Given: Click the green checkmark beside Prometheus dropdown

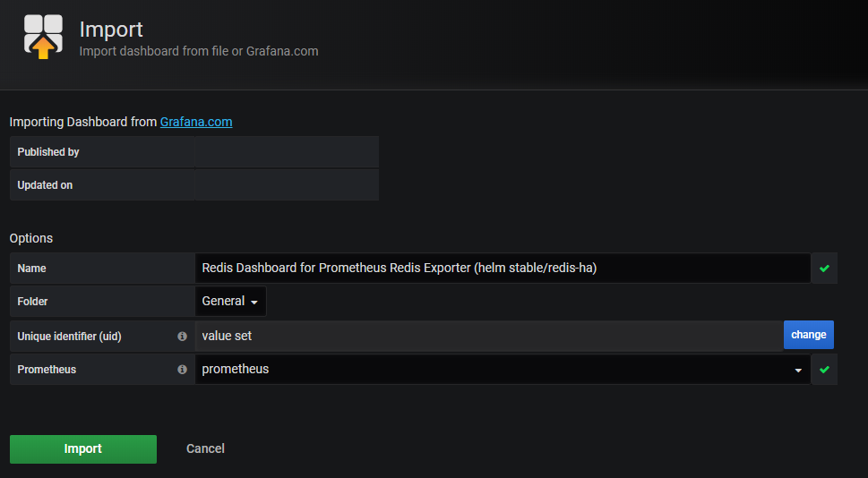Looking at the screenshot, I should tap(824, 370).
